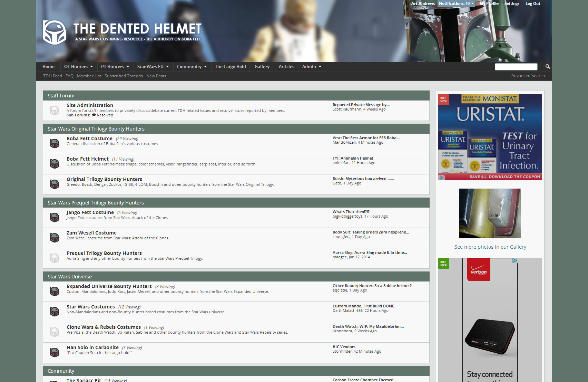Image resolution: width=588 pixels, height=382 pixels.
Task: Open the Site Administration forum
Action: pyautogui.click(x=90, y=105)
